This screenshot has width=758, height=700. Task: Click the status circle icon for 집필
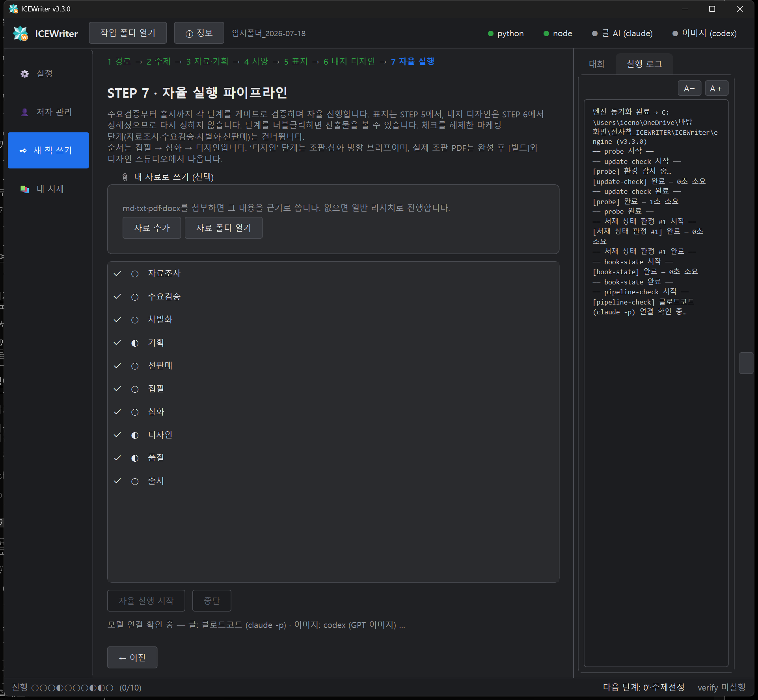click(x=135, y=389)
